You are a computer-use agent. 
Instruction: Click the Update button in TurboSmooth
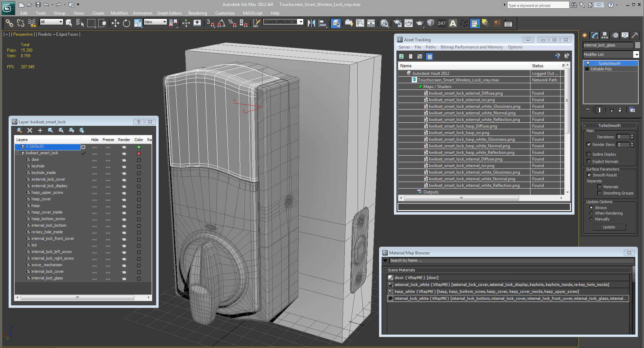(x=609, y=227)
